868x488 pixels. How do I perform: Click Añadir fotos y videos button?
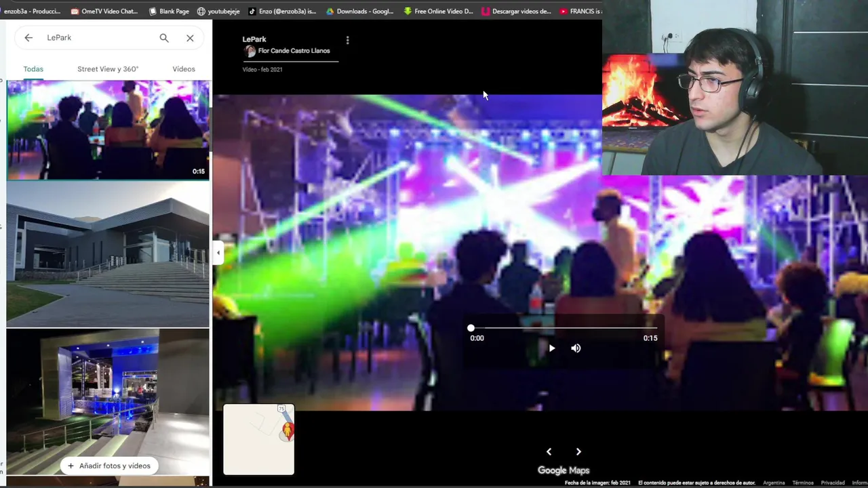[108, 466]
